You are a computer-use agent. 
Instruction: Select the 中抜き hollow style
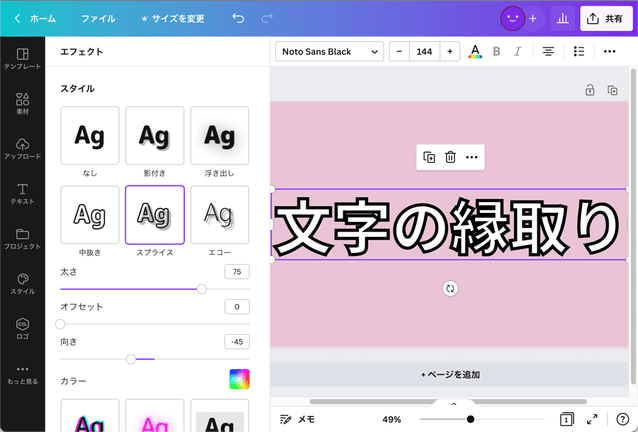90,215
